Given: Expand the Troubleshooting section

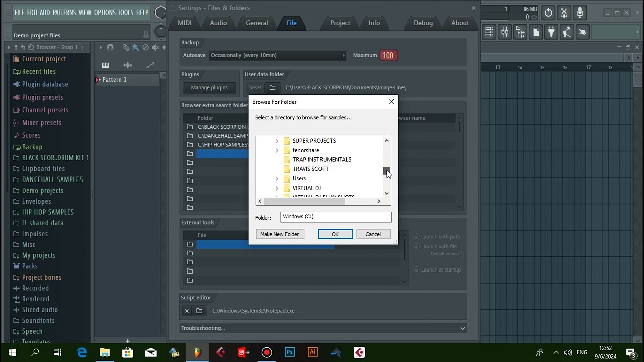Looking at the screenshot, I should (x=324, y=328).
